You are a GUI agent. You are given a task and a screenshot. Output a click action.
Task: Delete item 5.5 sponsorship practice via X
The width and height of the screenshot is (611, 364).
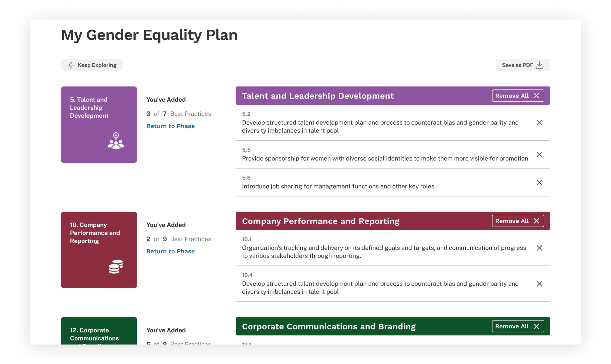point(539,154)
